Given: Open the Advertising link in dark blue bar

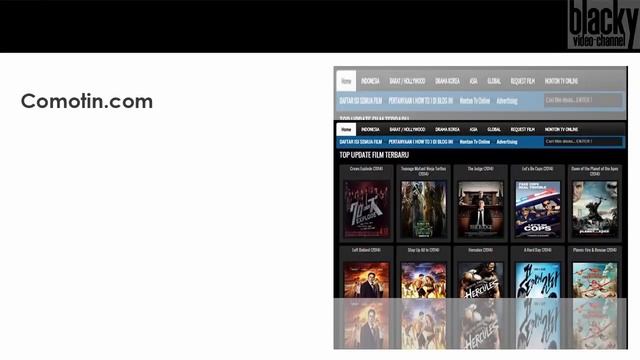Looking at the screenshot, I should point(507,142).
